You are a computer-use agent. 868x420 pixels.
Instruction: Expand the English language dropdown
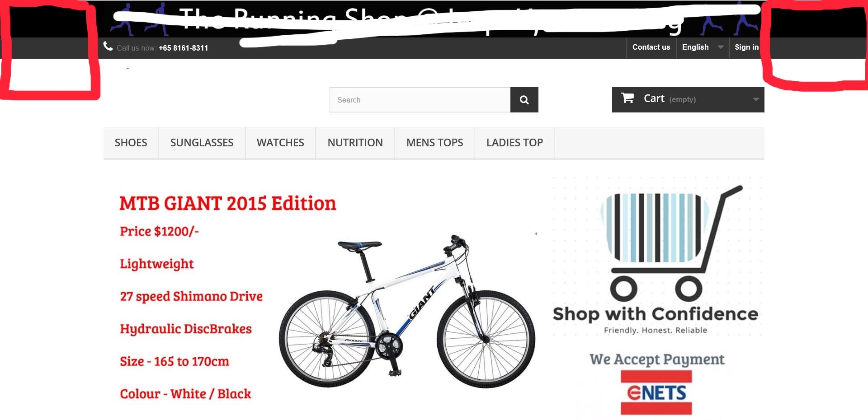(703, 47)
